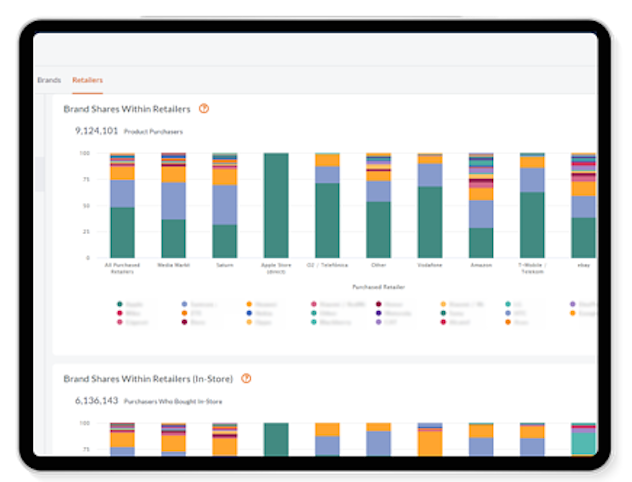
Task: Switch to the Brands tab
Action: click(x=48, y=80)
